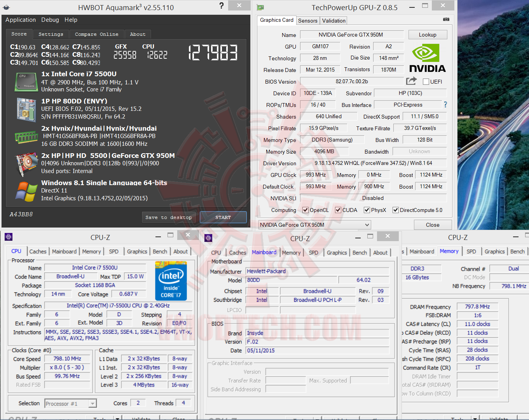Open Bench tab in first CPU-Z window
This screenshot has height=420, width=529.
point(160,252)
